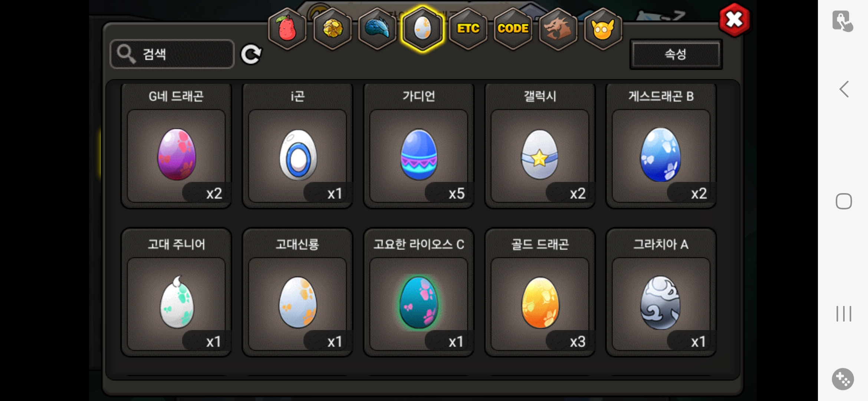Close the inventory with red X
The width and height of the screenshot is (868, 401).
tap(734, 20)
